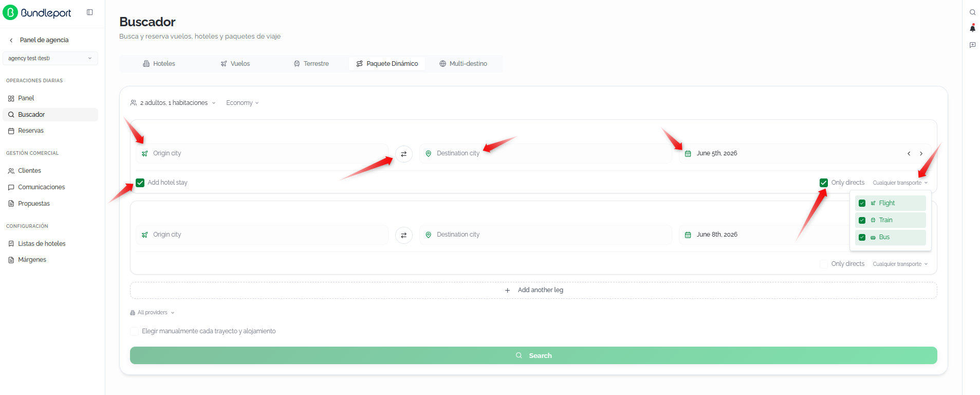Open Comunicaciones in sidebar
Screen dimensions: 980x395
pyautogui.click(x=50, y=187)
